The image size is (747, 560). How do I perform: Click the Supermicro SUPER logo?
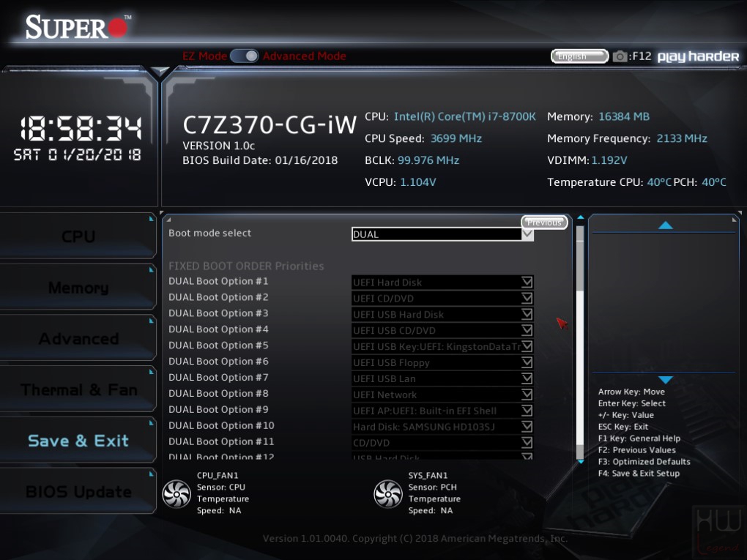point(78,26)
